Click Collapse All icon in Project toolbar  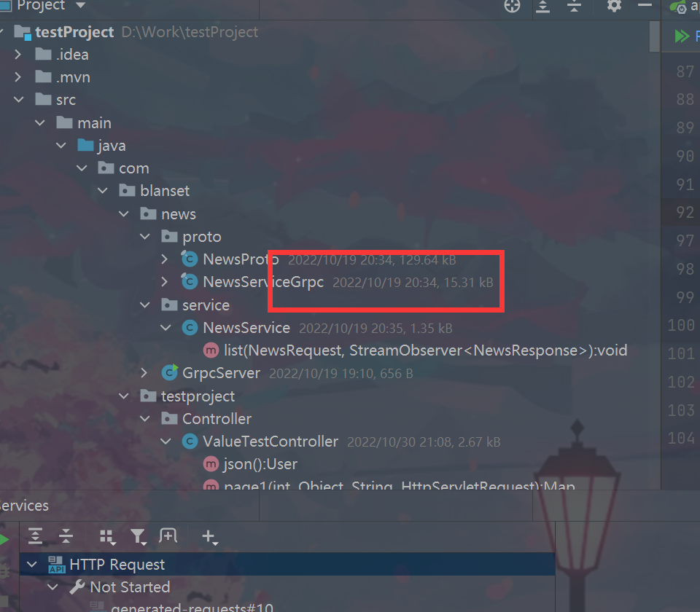click(x=574, y=7)
